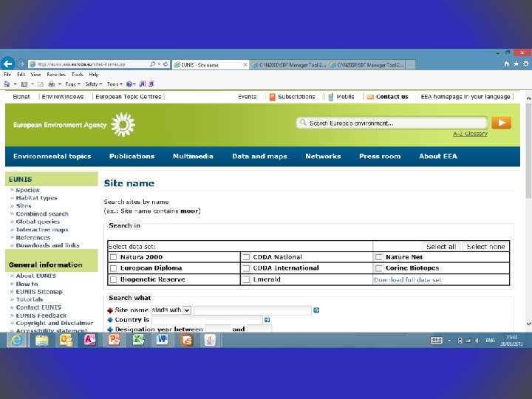Open the View menu
Viewport: 532px width, 399px height.
point(35,75)
